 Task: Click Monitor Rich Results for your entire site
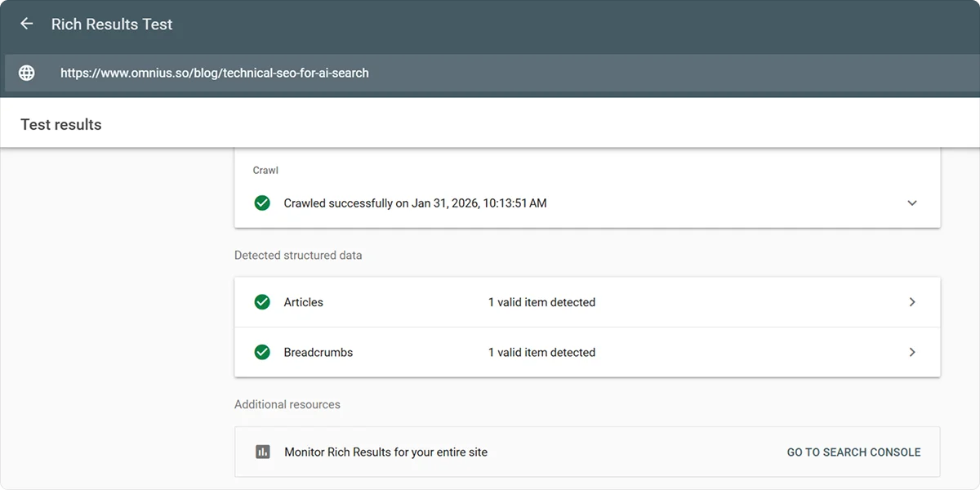[x=385, y=452]
